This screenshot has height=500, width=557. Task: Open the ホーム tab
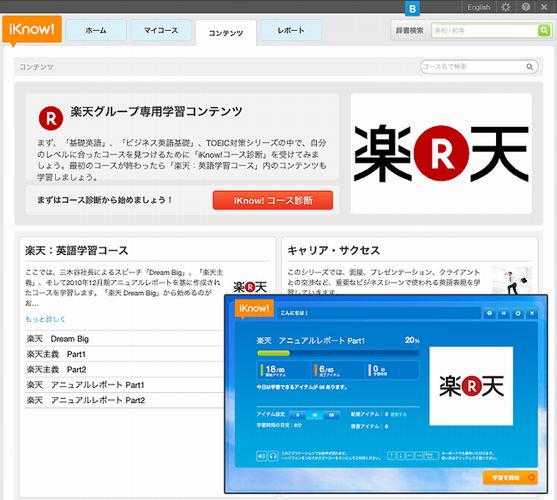pos(96,31)
